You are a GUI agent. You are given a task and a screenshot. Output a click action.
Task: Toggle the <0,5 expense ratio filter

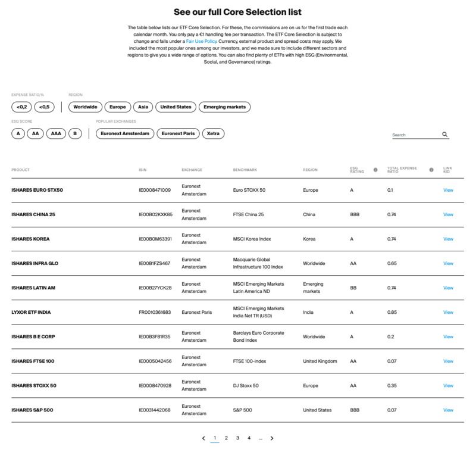(44, 107)
